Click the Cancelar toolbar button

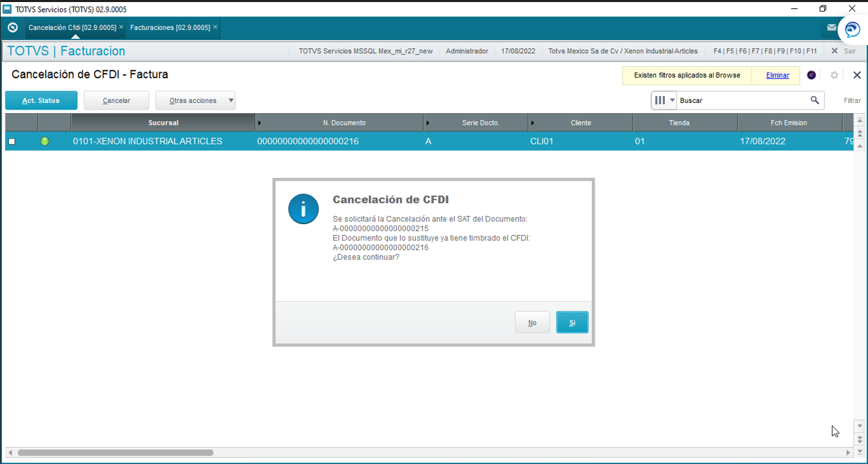117,100
